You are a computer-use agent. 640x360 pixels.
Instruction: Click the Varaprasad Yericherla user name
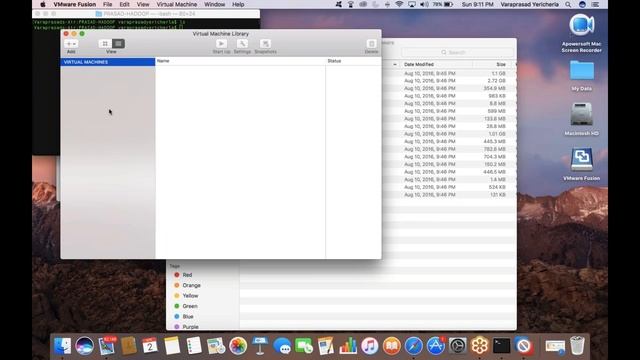click(529, 4)
